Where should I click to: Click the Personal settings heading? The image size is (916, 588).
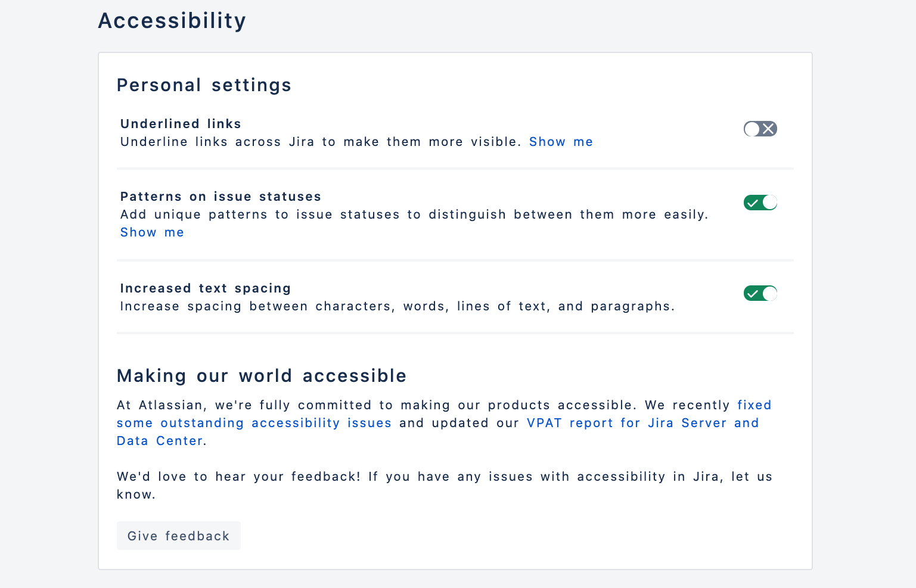[x=204, y=85]
